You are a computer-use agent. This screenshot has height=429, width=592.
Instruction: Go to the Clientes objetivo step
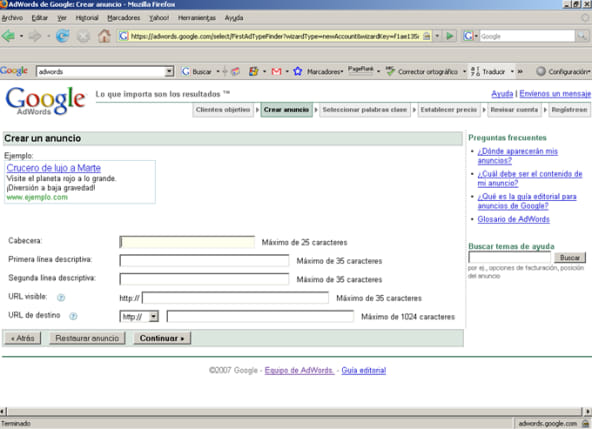tap(223, 110)
